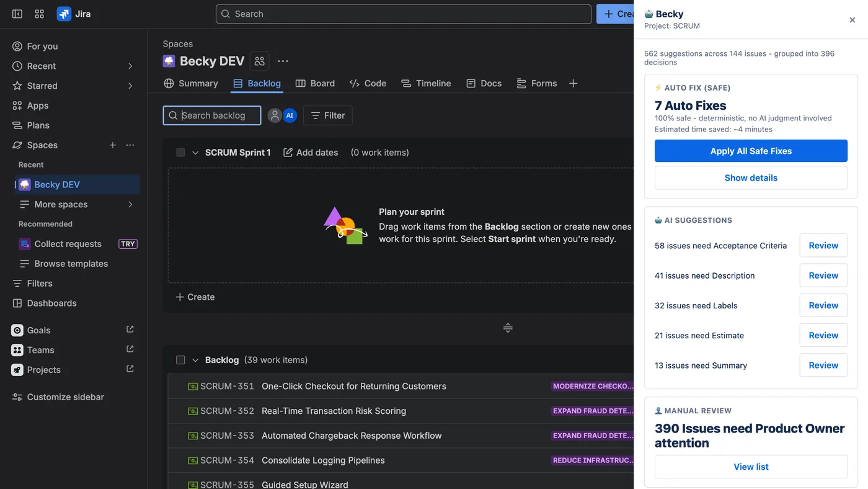The height and width of the screenshot is (489, 868).
Task: Collapse the sidebar using the panel icon
Action: (x=17, y=14)
